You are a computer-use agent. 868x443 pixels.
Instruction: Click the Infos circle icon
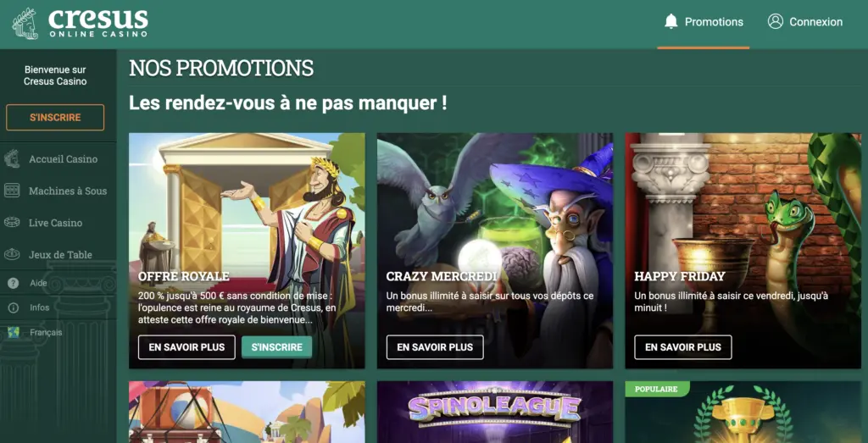click(x=14, y=308)
